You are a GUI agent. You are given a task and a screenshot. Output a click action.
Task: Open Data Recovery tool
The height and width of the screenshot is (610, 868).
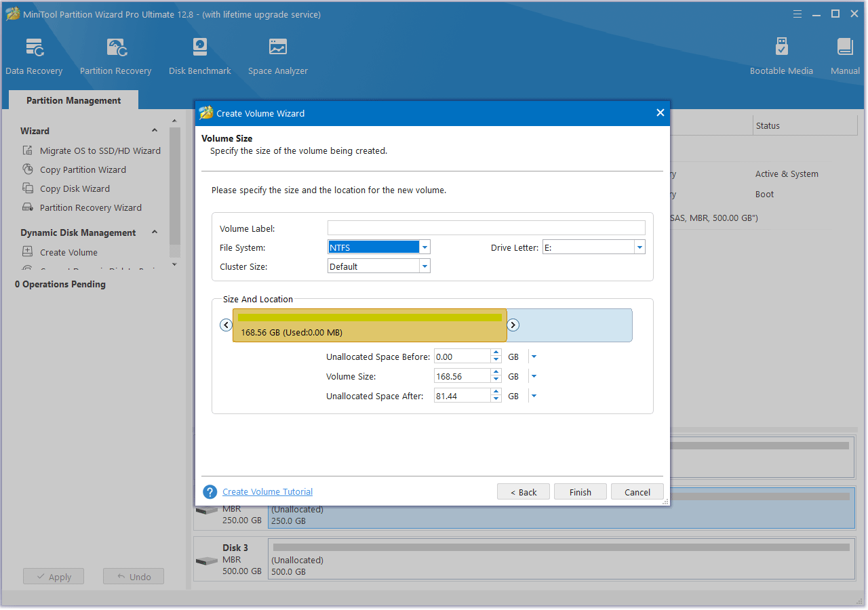coord(34,56)
